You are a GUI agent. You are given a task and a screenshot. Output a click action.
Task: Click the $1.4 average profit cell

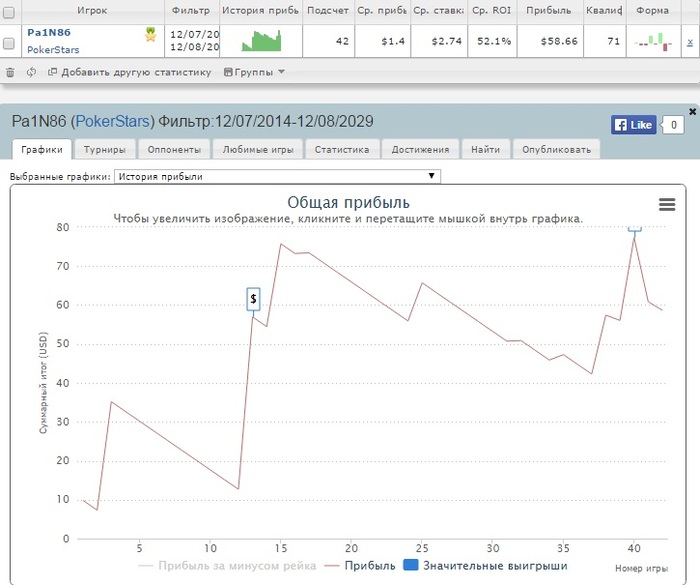pyautogui.click(x=383, y=41)
